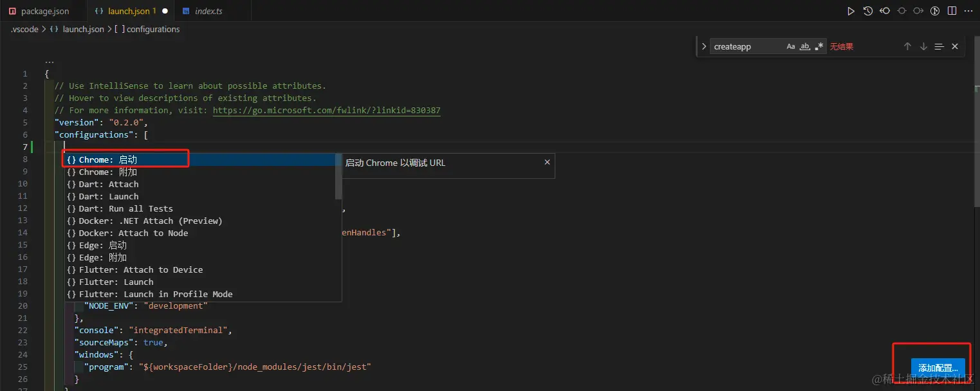Select 'Flutter: Launch in Profile Mode' suggestion
The height and width of the screenshot is (391, 980).
[199, 294]
